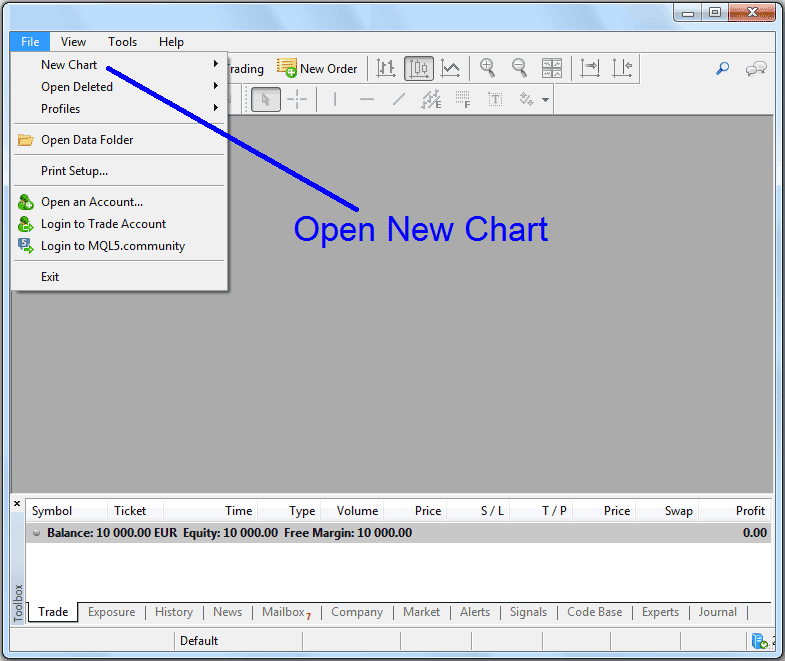Viewport: 785px width, 661px height.
Task: Open the Help menu
Action: [171, 42]
